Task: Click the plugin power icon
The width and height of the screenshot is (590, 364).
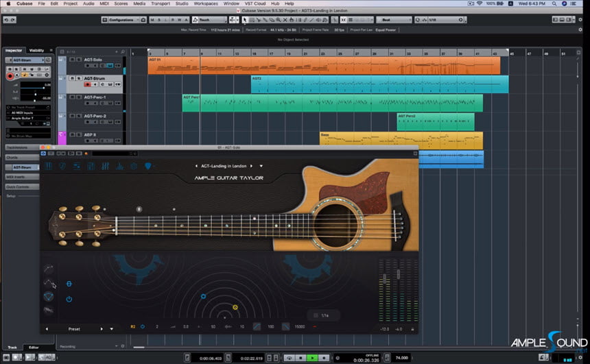Action: click(69, 300)
